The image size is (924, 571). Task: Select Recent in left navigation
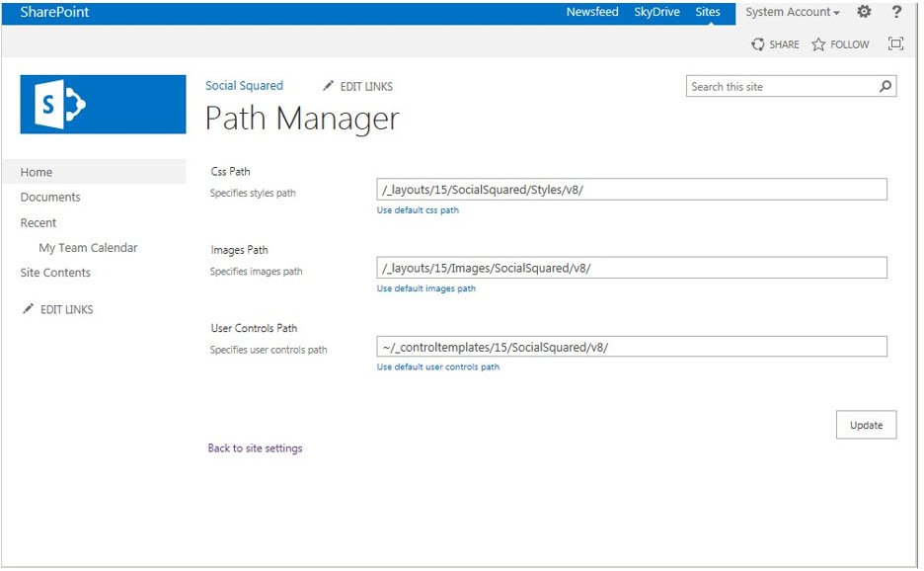click(38, 223)
